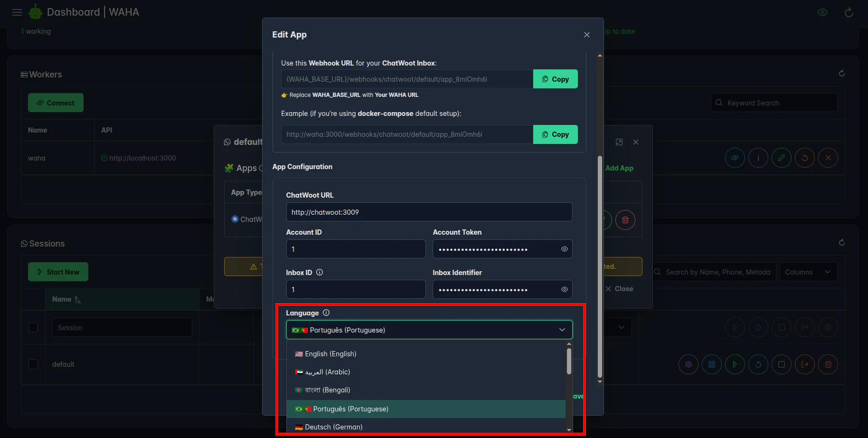Click the WAHA robot logo

coord(36,12)
